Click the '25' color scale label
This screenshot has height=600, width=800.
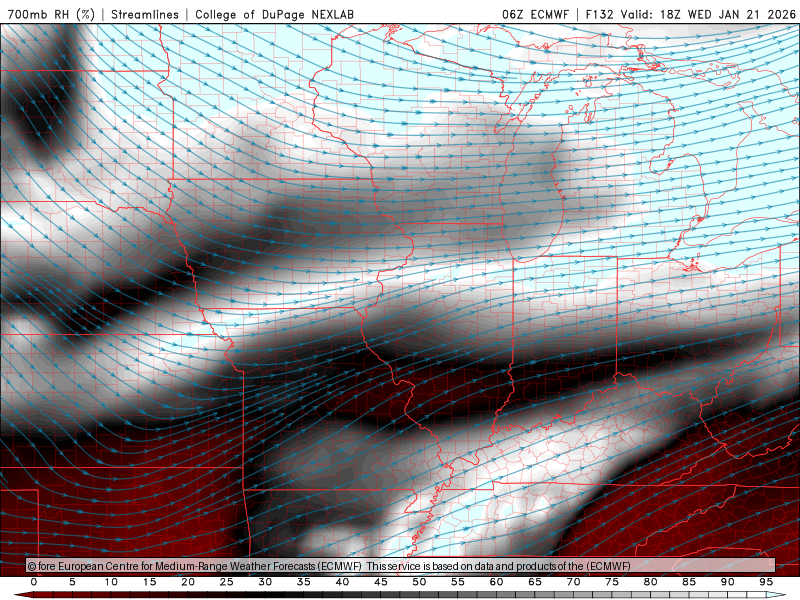[227, 582]
